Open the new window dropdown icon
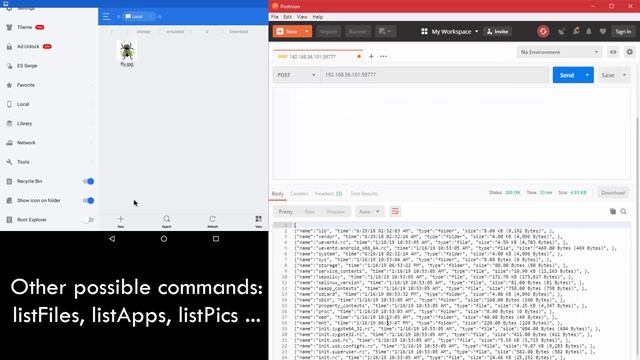 pyautogui.click(x=385, y=31)
